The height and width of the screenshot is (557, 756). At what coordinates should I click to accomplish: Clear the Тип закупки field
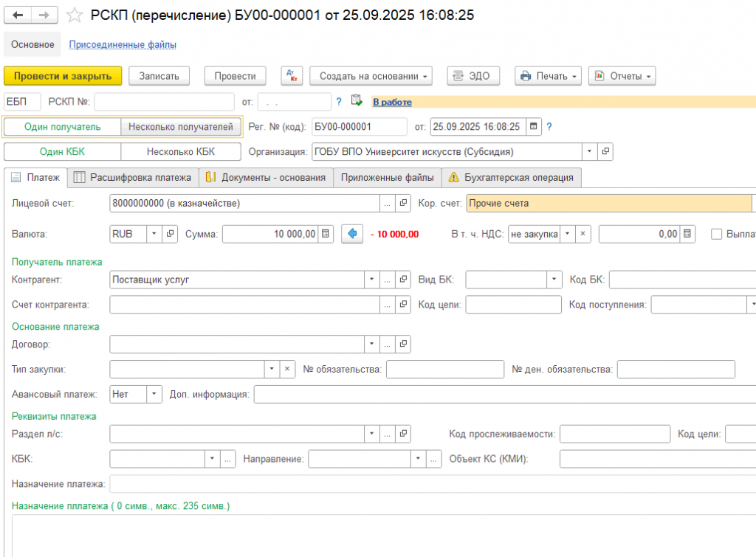tap(287, 369)
